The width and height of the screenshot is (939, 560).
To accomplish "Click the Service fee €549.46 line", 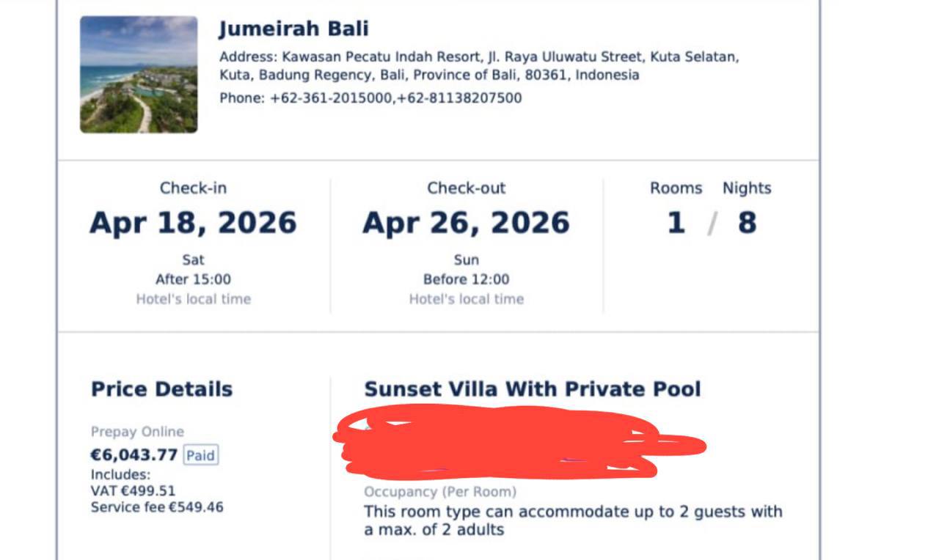I will (157, 507).
